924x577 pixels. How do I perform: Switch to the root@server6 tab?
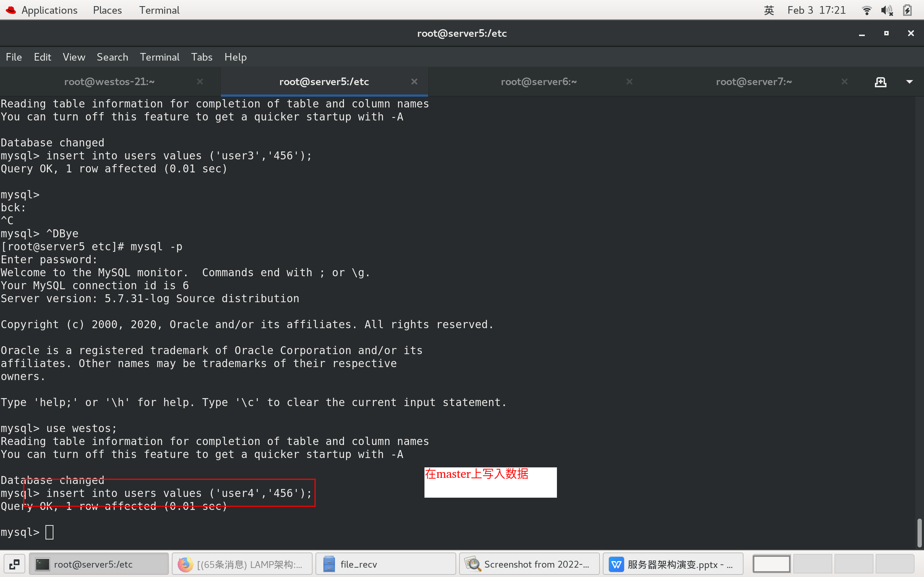pos(539,82)
